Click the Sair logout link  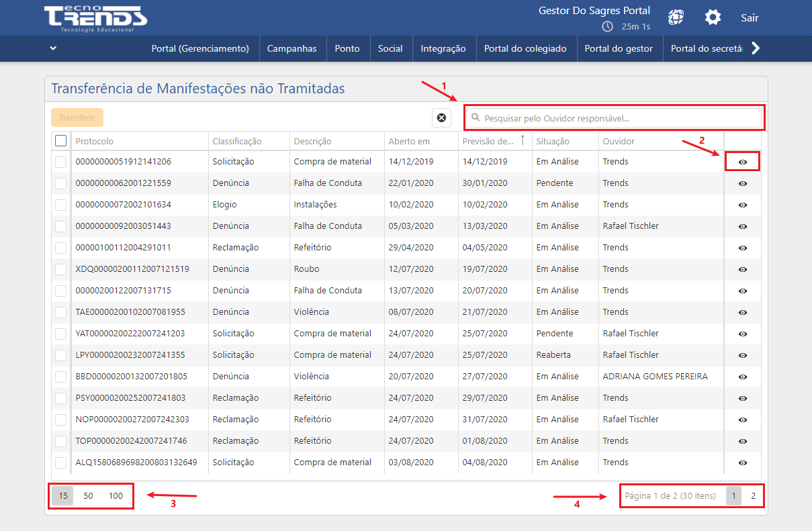coord(750,17)
